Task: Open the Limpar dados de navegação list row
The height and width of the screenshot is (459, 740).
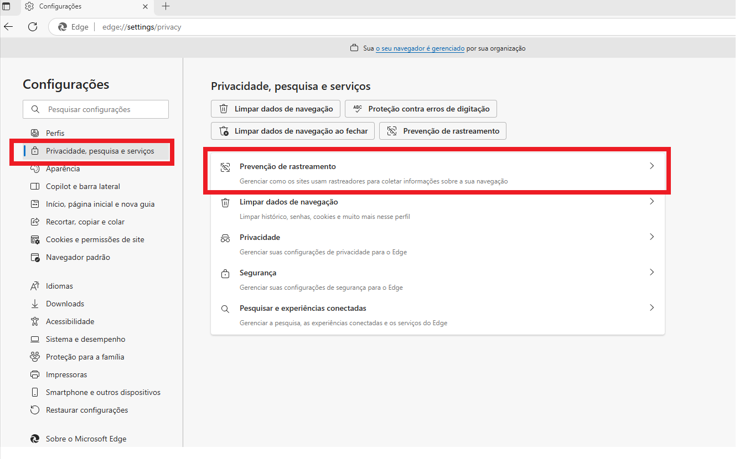Action: point(437,209)
